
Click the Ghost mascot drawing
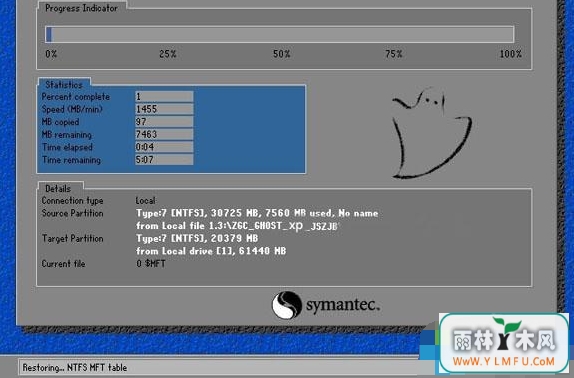[x=432, y=132]
